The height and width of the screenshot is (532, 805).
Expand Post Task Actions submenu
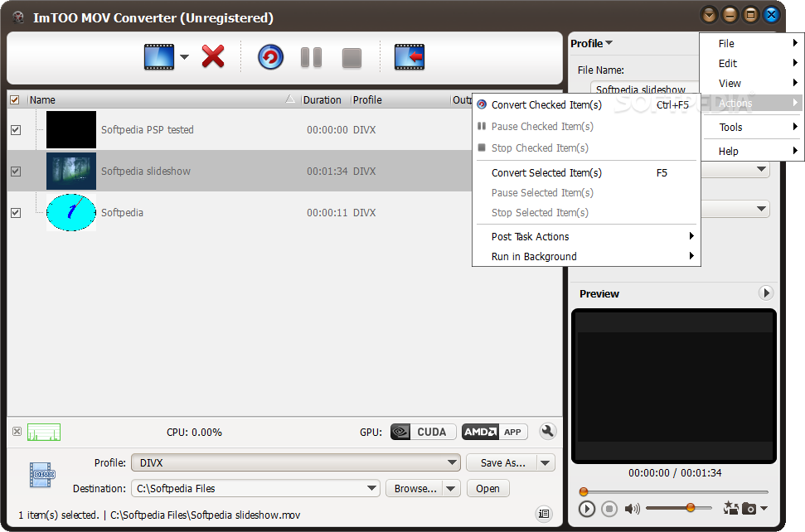(586, 236)
